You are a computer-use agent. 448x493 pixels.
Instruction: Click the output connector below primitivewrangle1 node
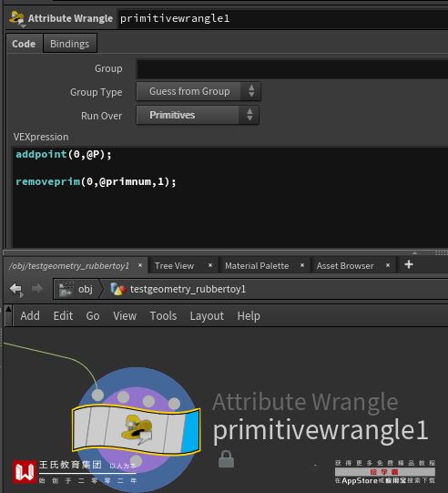136,461
